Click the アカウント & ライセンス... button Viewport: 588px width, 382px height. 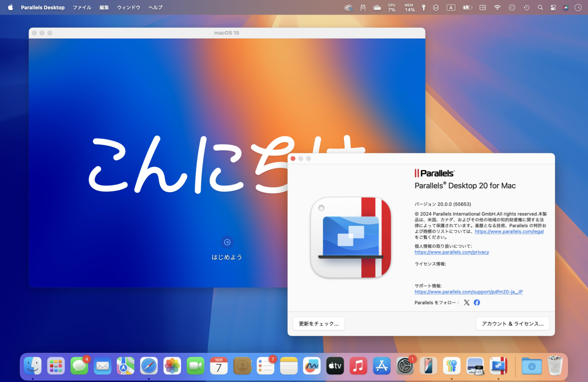click(x=513, y=324)
